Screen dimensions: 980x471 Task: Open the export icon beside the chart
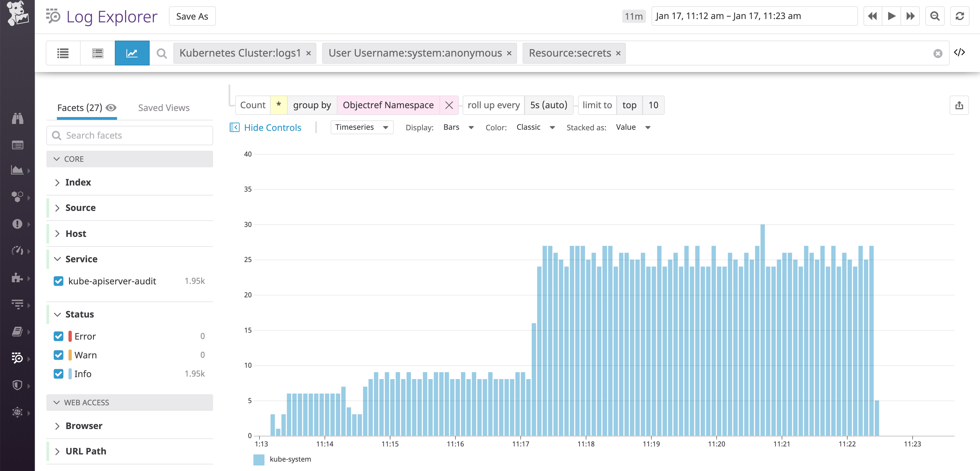(960, 105)
